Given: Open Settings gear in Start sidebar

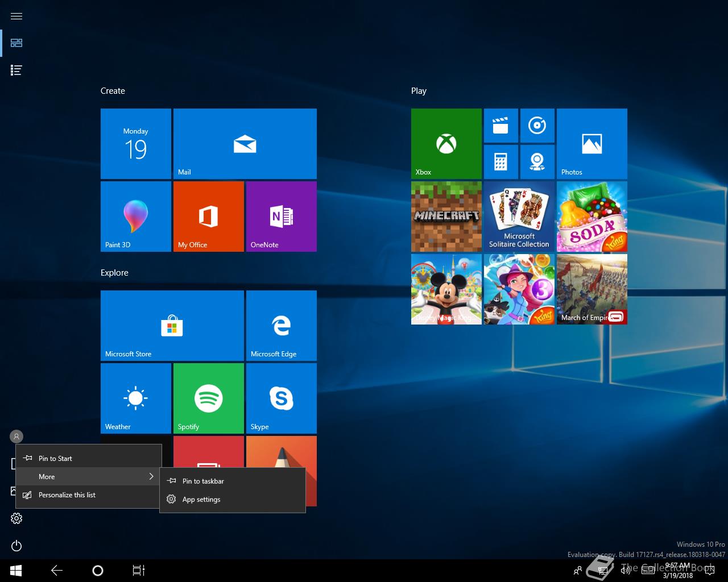Looking at the screenshot, I should click(16, 518).
